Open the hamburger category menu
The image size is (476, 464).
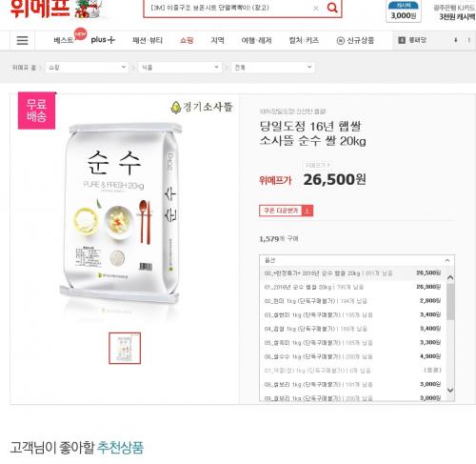coord(22,40)
